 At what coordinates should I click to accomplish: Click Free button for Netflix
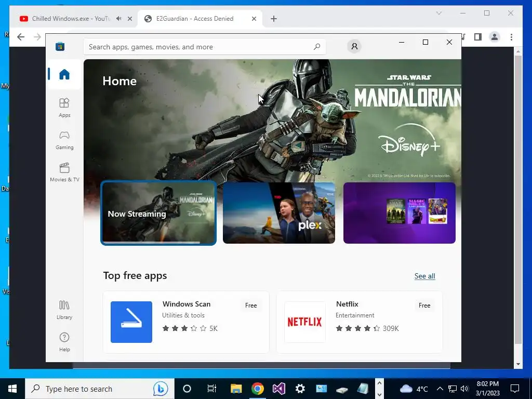(424, 305)
